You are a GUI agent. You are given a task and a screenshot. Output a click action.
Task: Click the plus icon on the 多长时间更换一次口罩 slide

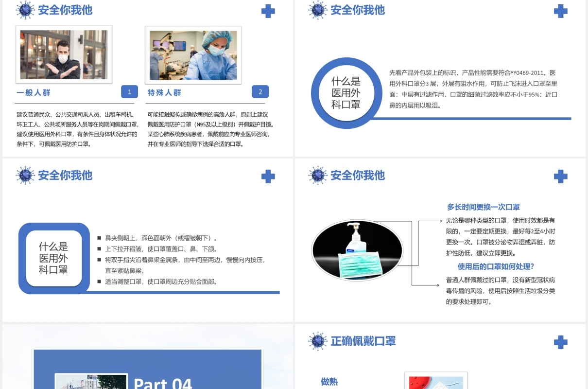(561, 177)
